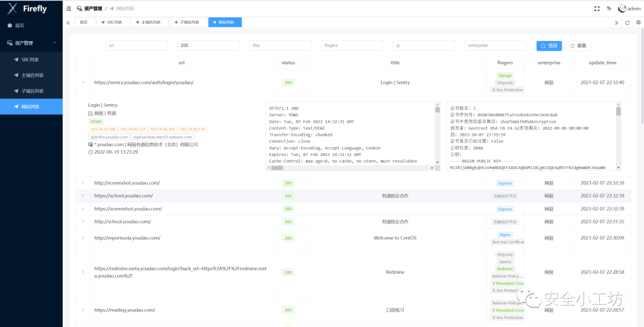Screen dimensions: 644x327
Task: Expand the redmine.meta.youdao.com row
Action: coord(83,272)
